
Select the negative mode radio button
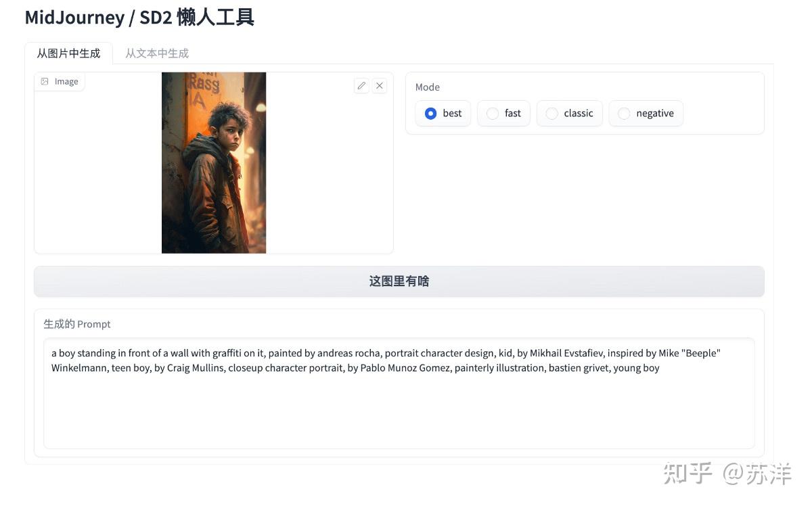pos(624,114)
